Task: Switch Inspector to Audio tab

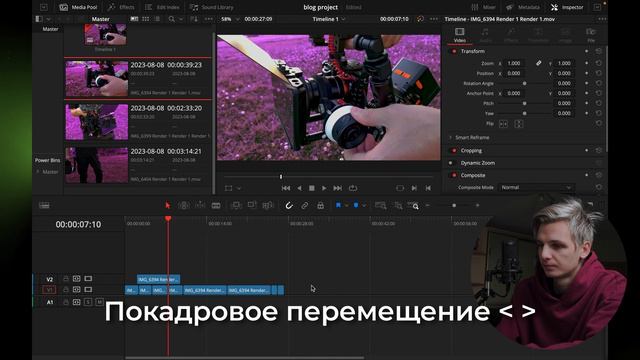Action: [x=485, y=35]
